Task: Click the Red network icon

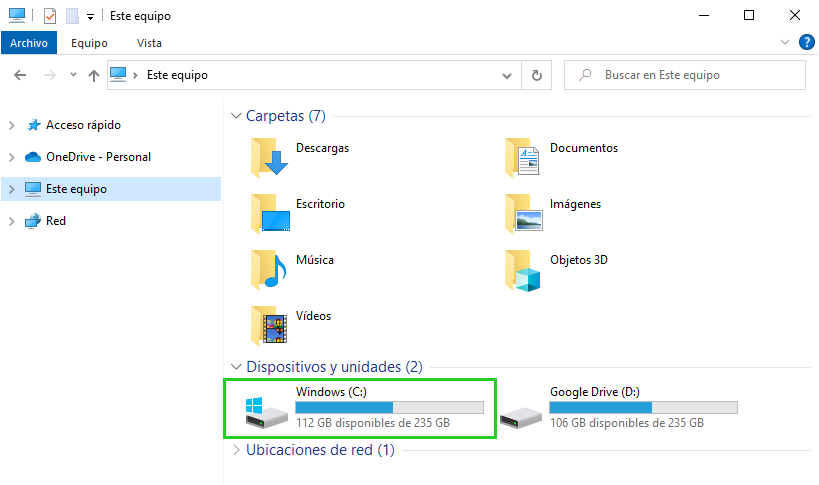Action: point(33,221)
